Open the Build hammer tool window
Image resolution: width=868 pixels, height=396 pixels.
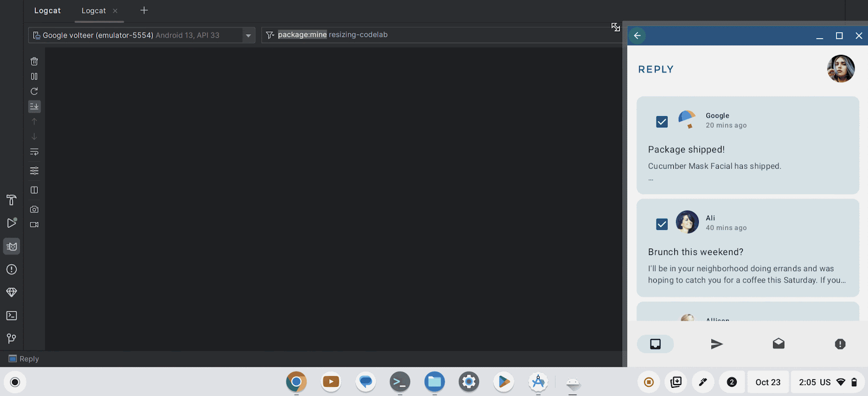pyautogui.click(x=11, y=200)
